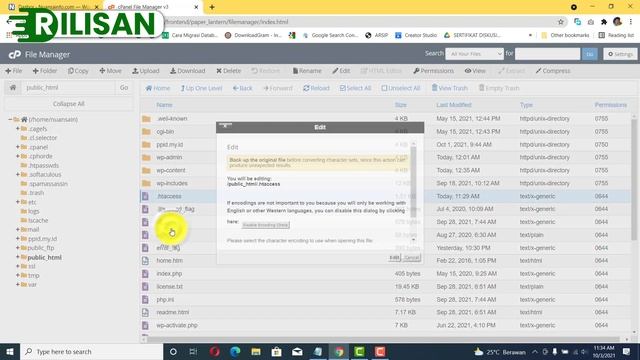The image size is (640, 360).
Task: Click the Upload toolbar button
Action: (146, 71)
